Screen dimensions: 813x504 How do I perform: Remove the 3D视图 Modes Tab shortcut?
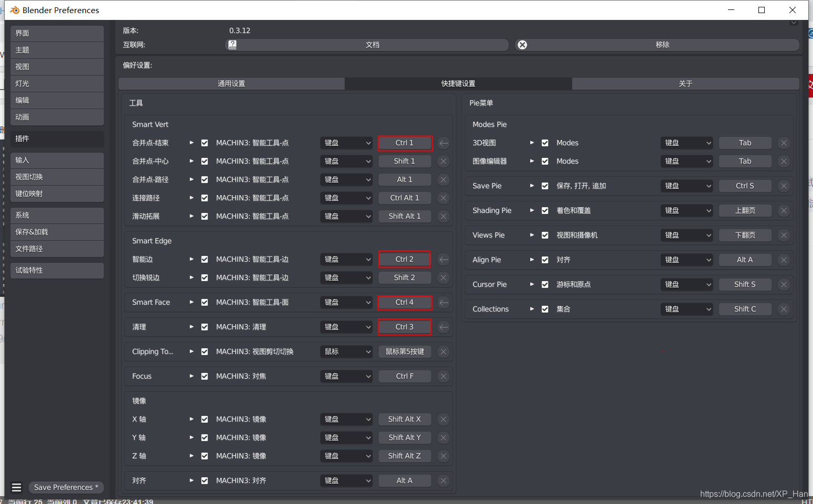click(x=784, y=143)
